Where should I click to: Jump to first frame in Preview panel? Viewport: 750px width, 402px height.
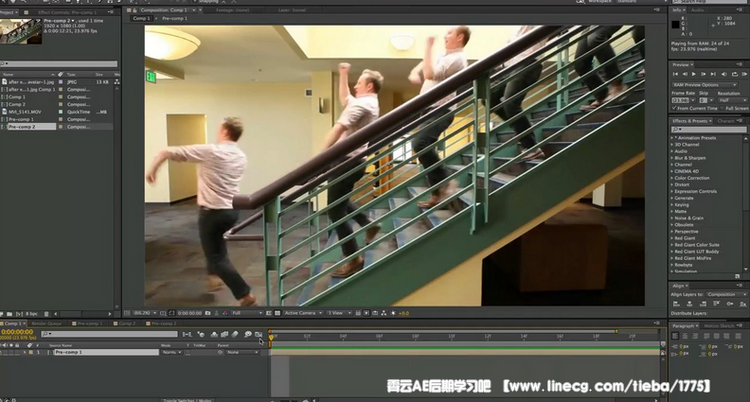pos(675,74)
